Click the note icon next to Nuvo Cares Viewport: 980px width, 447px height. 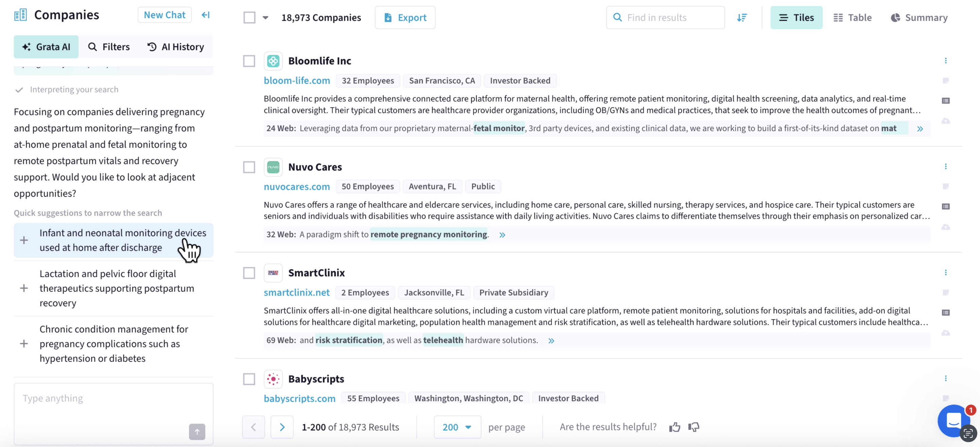pyautogui.click(x=946, y=186)
